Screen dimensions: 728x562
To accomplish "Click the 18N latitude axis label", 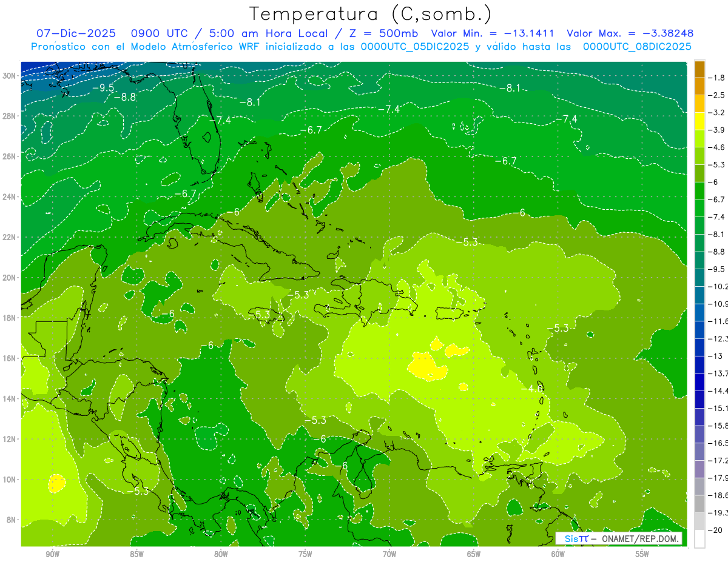I will pyautogui.click(x=9, y=318).
